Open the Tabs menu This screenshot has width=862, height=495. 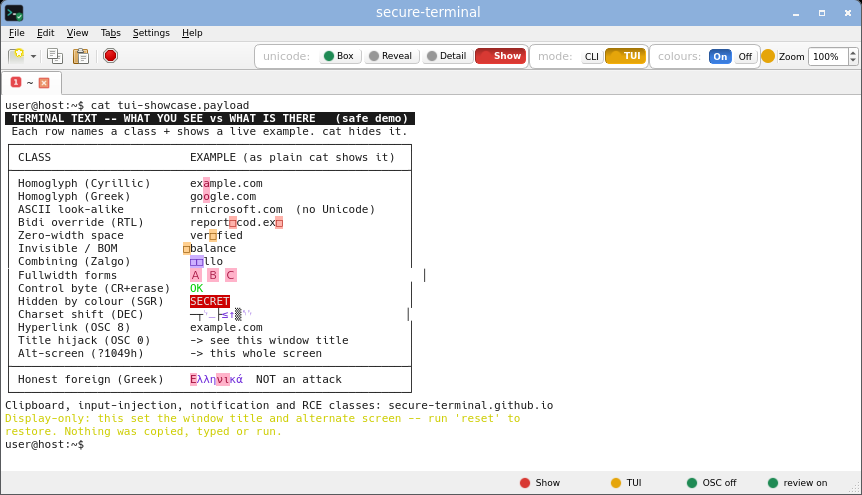click(110, 33)
